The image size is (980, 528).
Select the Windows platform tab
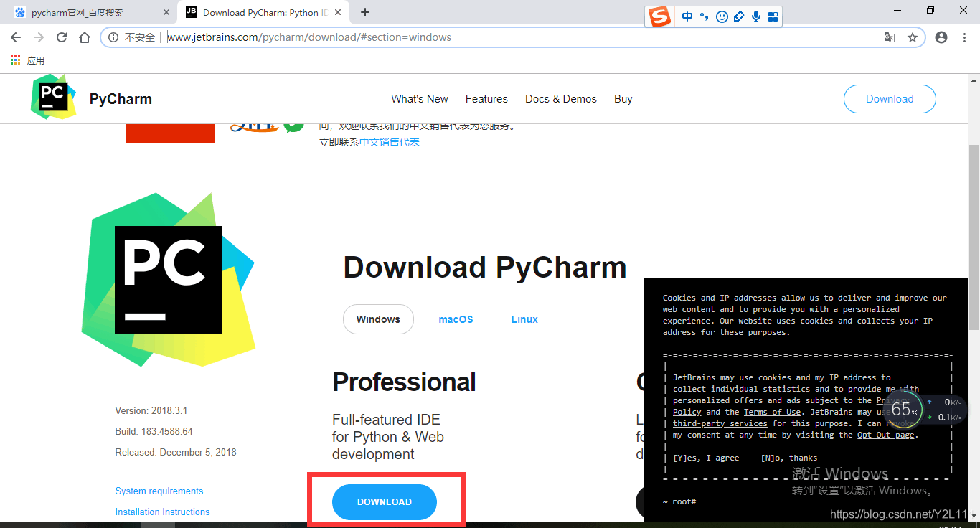tap(378, 319)
